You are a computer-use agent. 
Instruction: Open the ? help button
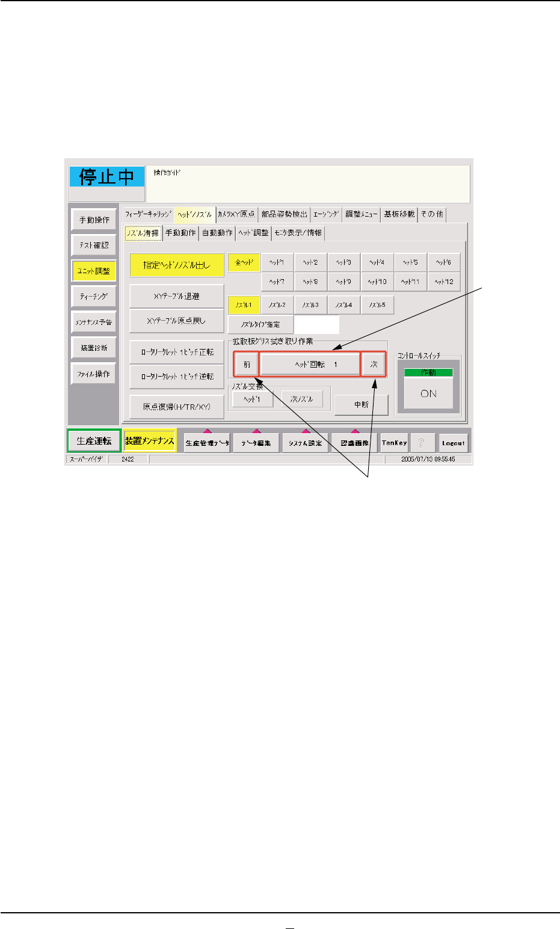(x=422, y=443)
